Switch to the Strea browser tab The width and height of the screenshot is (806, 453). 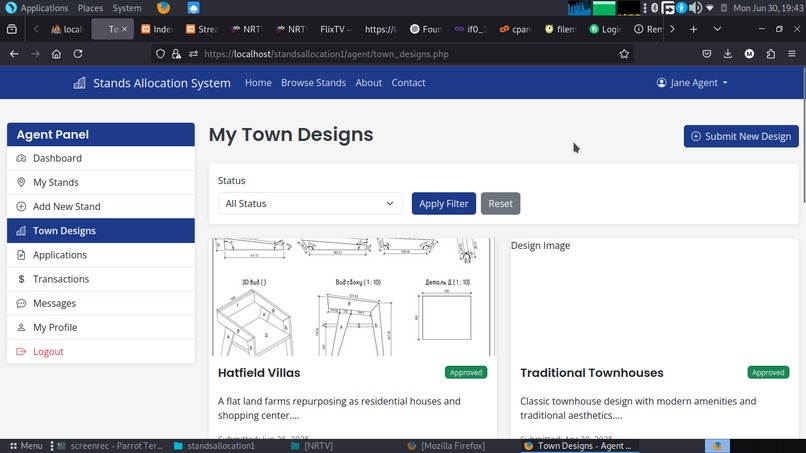202,29
